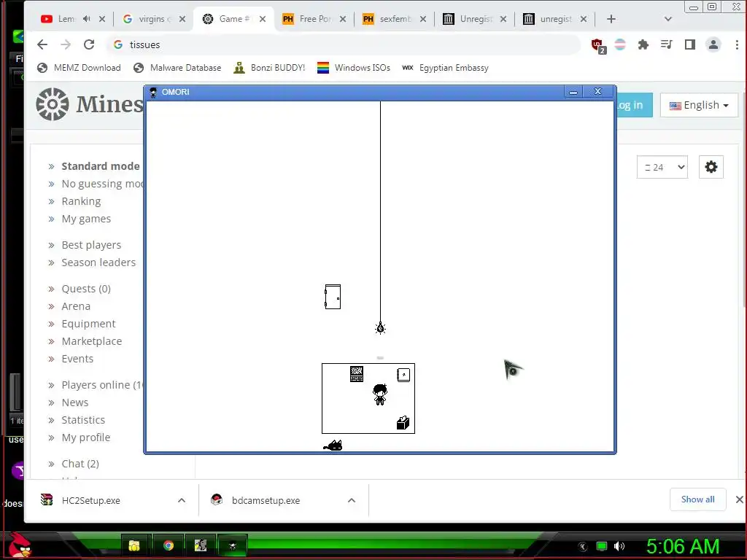Viewport: 747px width, 560px height.
Task: Click the address bar showing tissues
Action: click(343, 44)
